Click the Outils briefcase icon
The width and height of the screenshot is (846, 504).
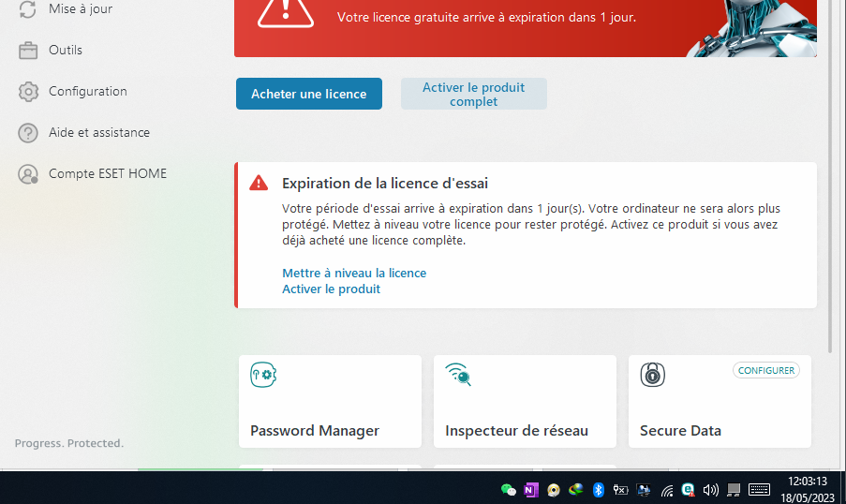pyautogui.click(x=28, y=51)
